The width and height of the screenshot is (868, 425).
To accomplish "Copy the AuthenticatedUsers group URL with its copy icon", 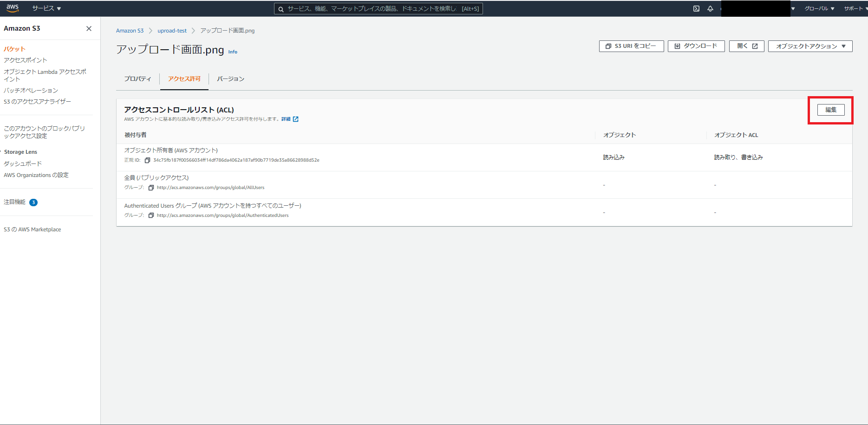I will (151, 216).
